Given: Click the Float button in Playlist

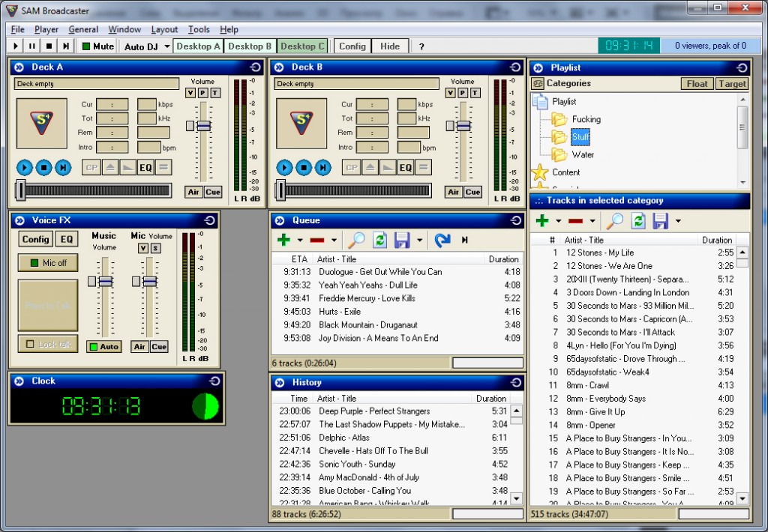Looking at the screenshot, I should (x=697, y=84).
